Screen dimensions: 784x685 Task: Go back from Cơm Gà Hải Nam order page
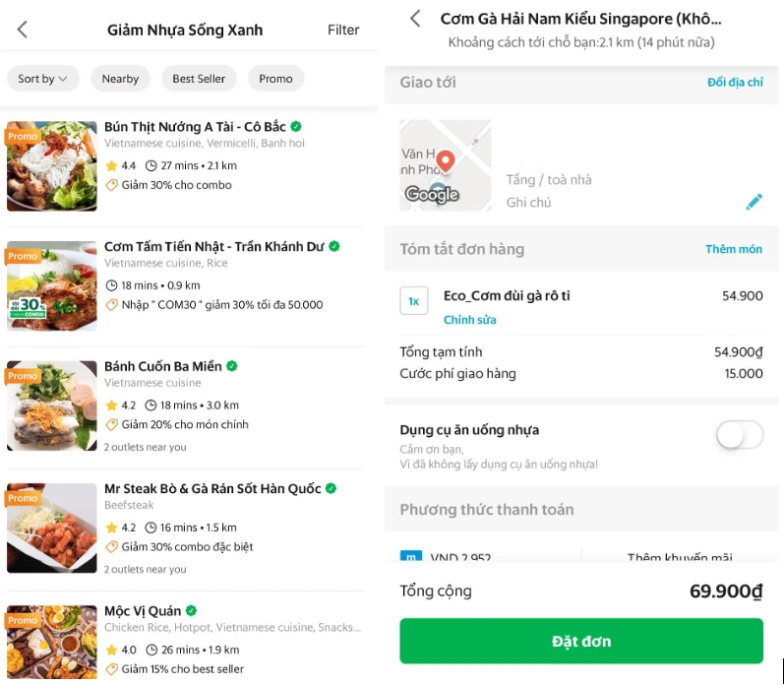coord(415,19)
